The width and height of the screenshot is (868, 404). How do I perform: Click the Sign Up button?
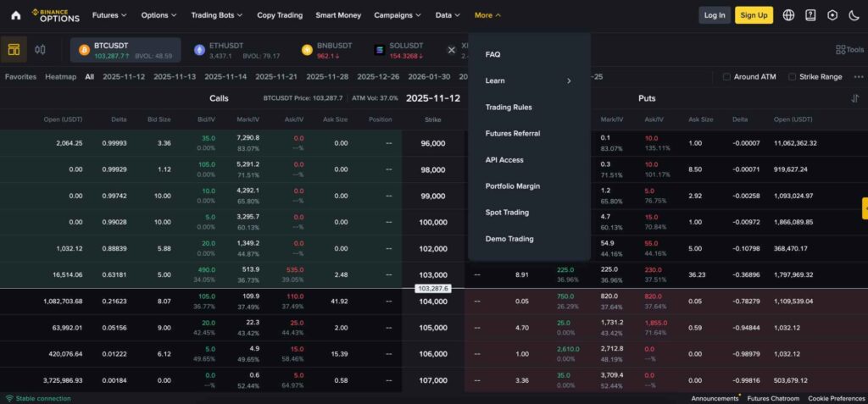coord(754,15)
